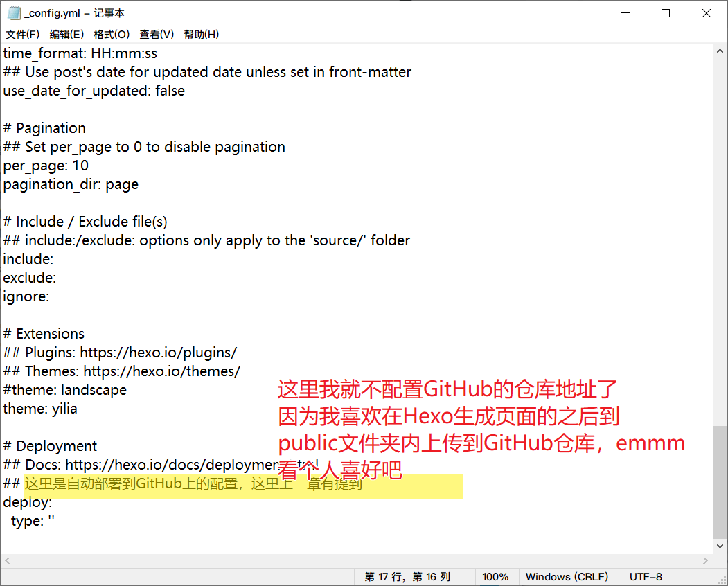Minimize the Notepad window
This screenshot has width=728, height=586.
(x=625, y=13)
